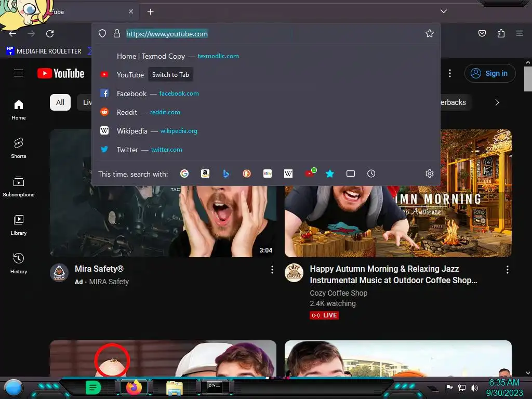Select the Reddit suggestion row
Viewport: 532px width, 399px height.
(x=266, y=112)
